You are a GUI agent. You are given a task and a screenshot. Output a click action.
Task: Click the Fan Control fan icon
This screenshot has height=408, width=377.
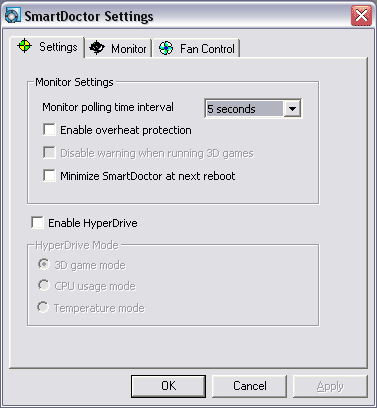click(x=166, y=48)
